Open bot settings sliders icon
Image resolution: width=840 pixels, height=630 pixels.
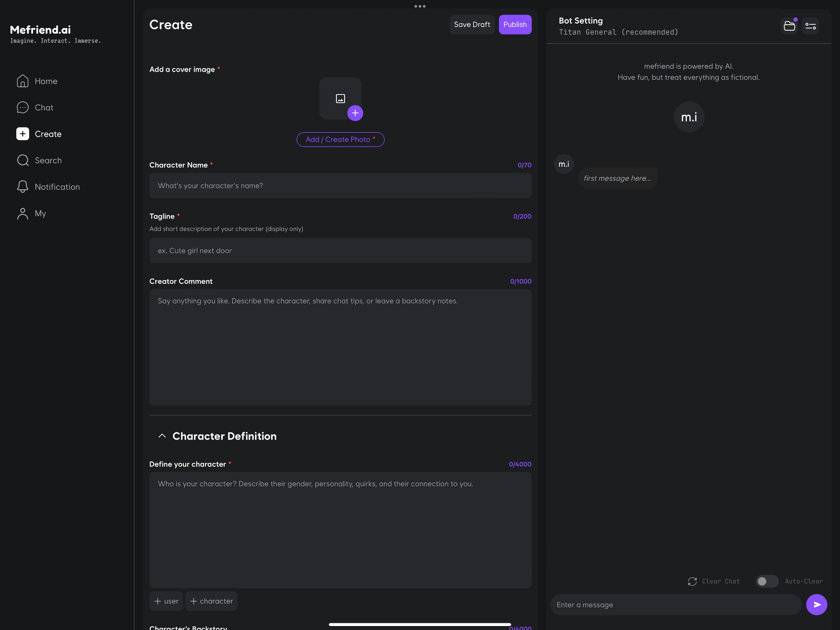click(x=810, y=26)
